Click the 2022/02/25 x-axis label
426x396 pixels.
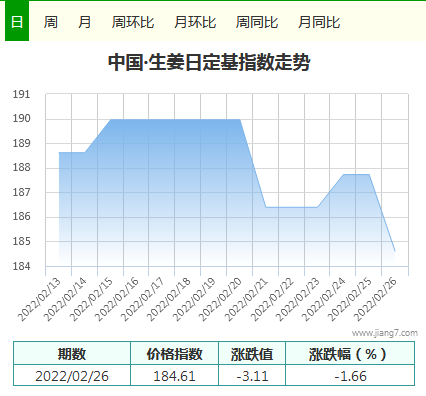click(350, 300)
